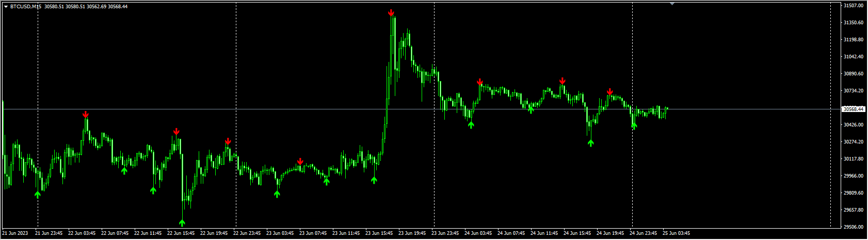This screenshot has height=240, width=868.
Task: Click price level 29657.80 on the scale
Action: click(x=853, y=210)
